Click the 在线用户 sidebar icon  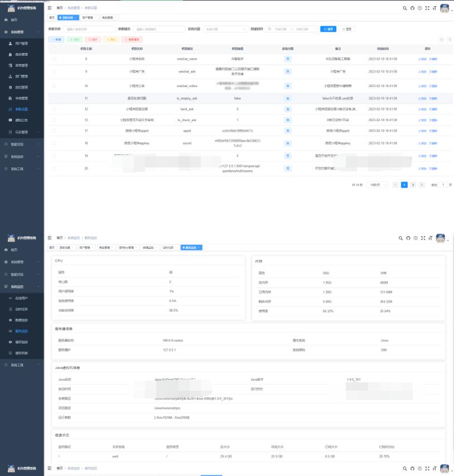10,299
